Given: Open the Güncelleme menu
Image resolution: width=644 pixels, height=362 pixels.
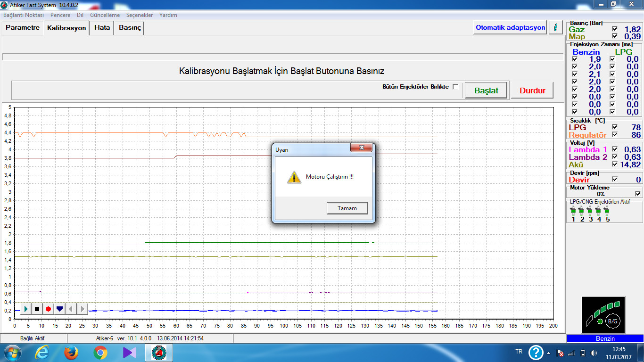Looking at the screenshot, I should pos(105,15).
